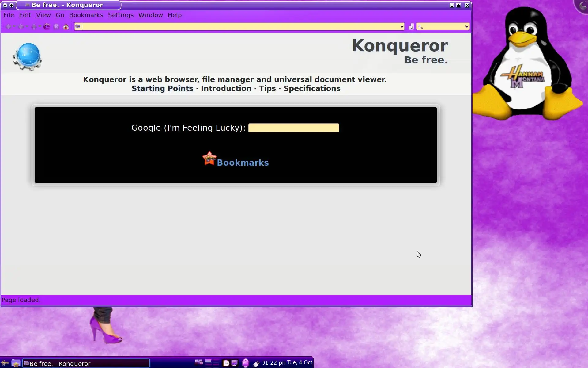
Task: Click the Forward navigation arrow
Action: [21, 27]
